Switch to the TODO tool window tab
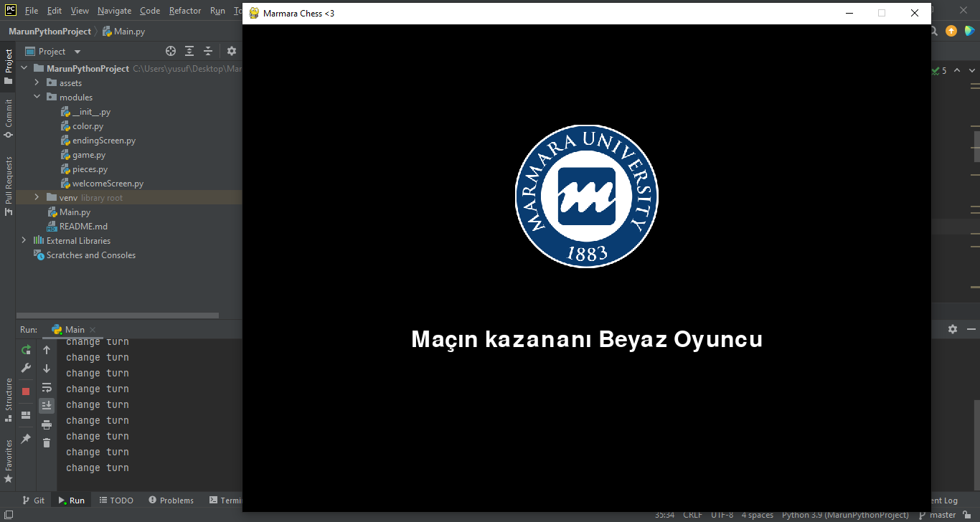This screenshot has height=522, width=980. click(116, 500)
